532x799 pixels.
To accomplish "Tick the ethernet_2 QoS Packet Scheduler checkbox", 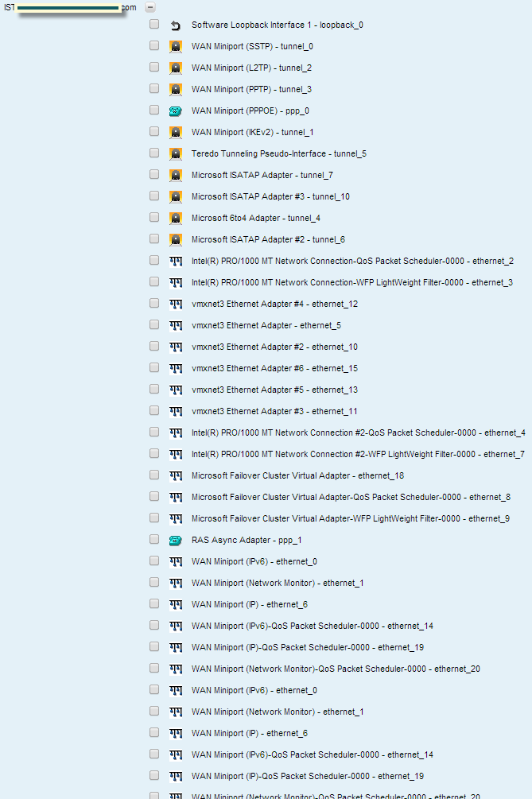I will tap(154, 260).
